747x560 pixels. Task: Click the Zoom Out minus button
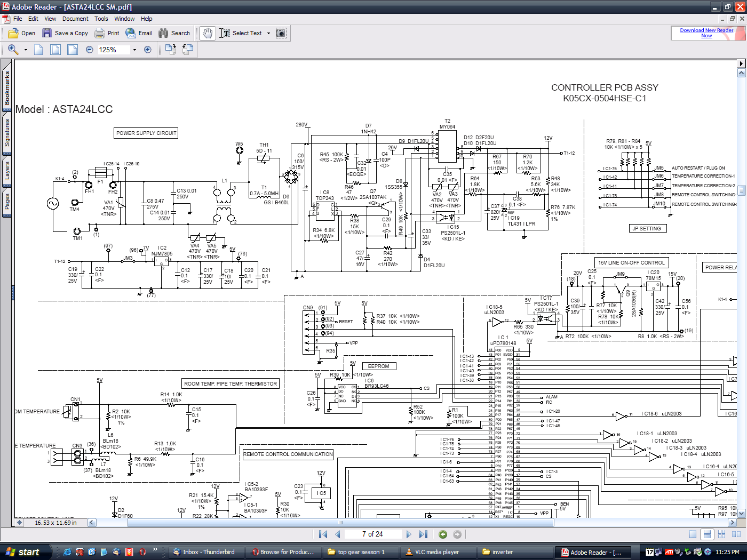[x=90, y=50]
